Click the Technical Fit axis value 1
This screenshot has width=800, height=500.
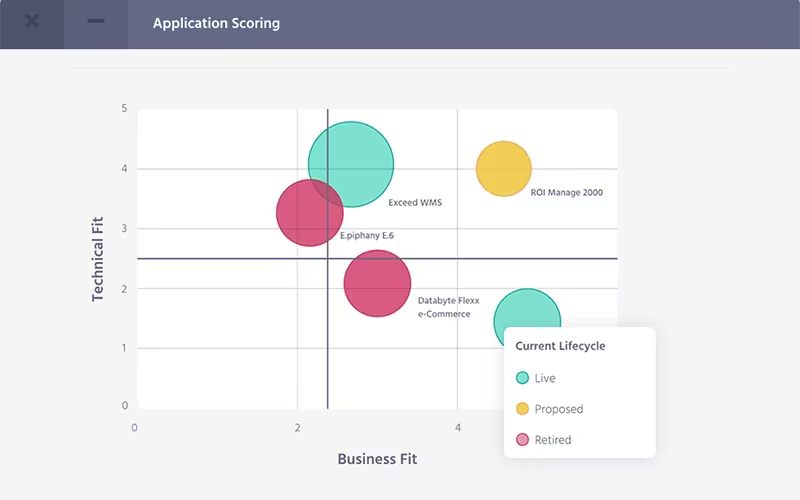click(124, 348)
